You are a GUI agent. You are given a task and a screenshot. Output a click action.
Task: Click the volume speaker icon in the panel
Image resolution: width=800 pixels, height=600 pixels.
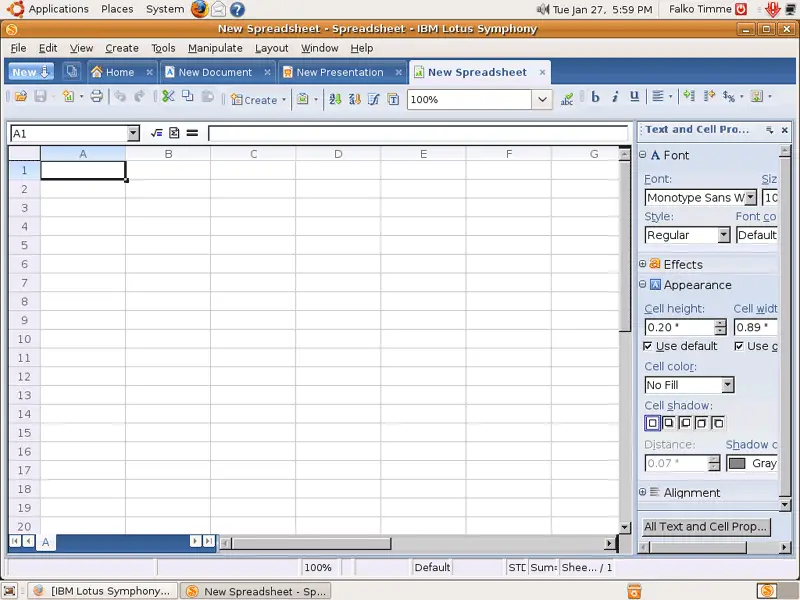coord(543,9)
